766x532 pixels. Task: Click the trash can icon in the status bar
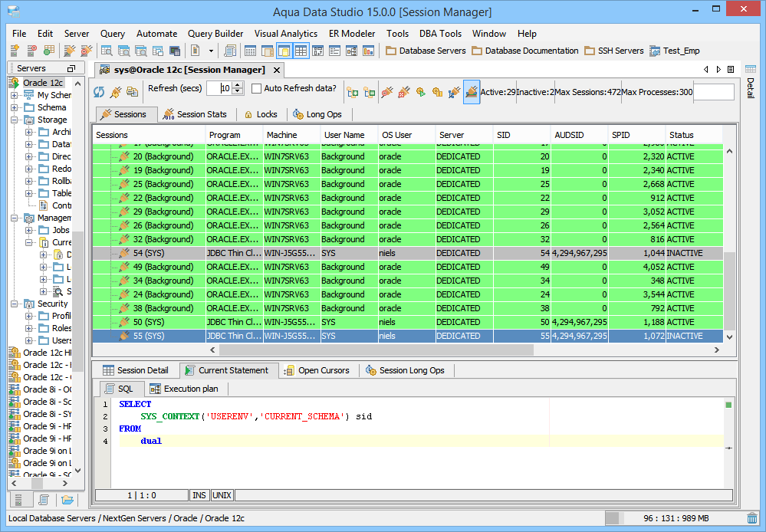(752, 518)
